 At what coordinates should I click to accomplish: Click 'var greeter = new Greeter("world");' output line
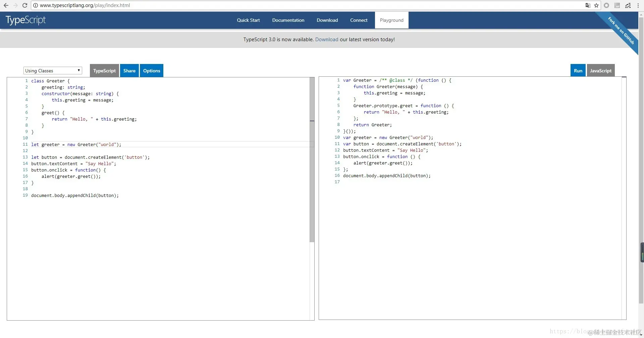tap(388, 137)
